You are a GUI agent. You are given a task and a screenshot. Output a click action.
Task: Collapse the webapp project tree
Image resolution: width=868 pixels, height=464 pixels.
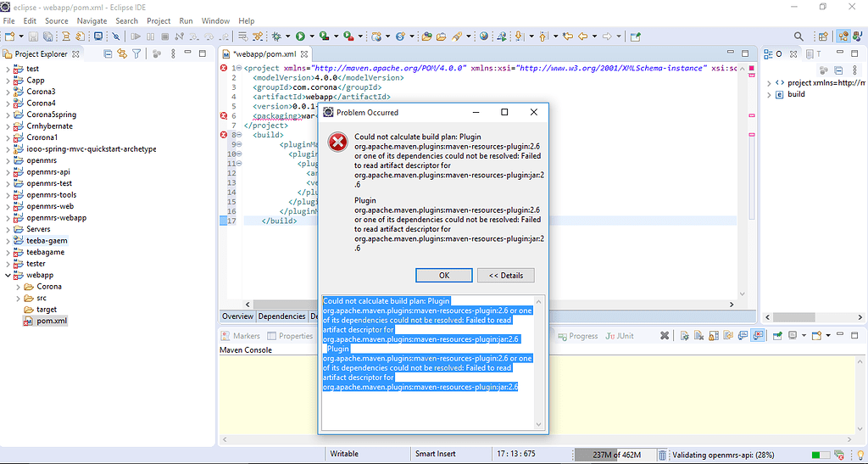click(x=8, y=276)
